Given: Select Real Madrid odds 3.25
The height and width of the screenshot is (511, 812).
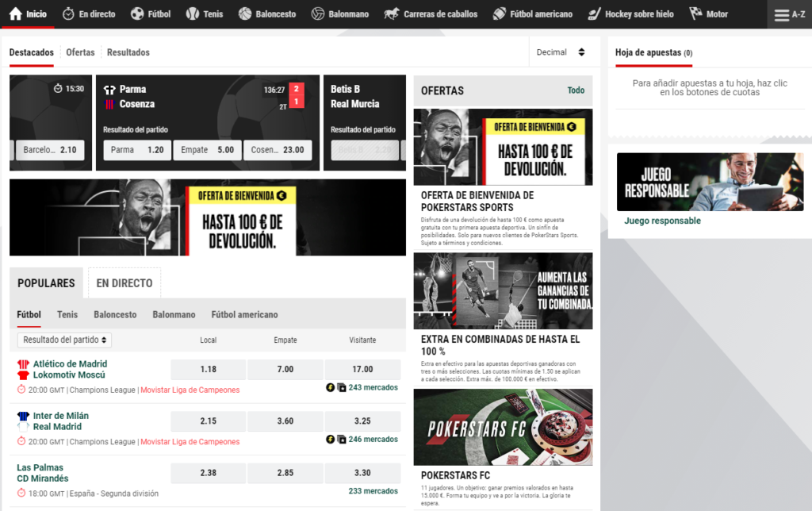Looking at the screenshot, I should tap(362, 421).
